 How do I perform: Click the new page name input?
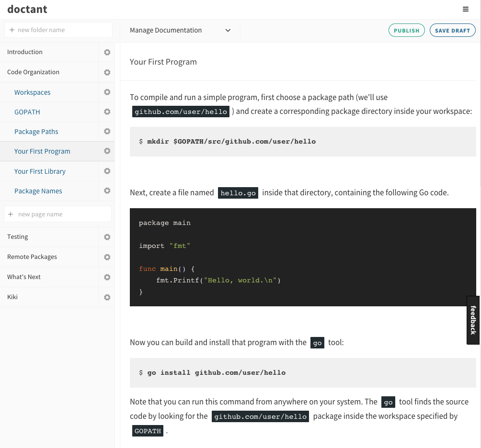58,214
